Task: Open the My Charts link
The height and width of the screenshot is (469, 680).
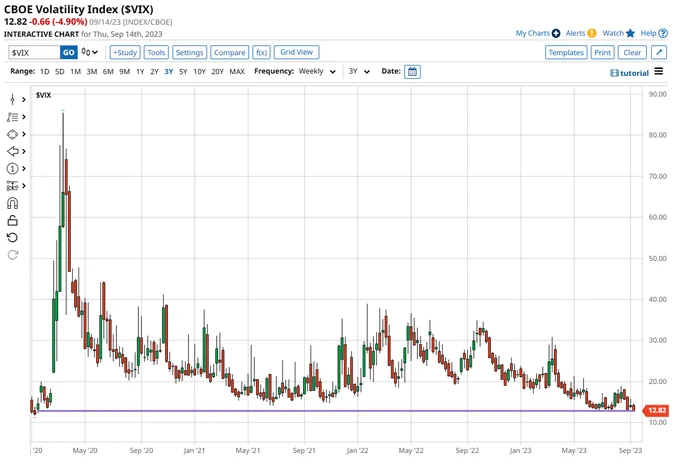Action: [533, 33]
